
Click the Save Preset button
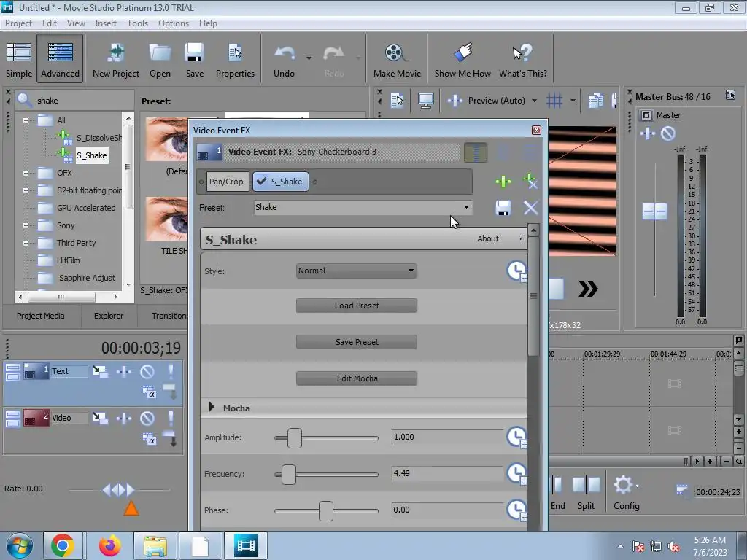click(356, 342)
